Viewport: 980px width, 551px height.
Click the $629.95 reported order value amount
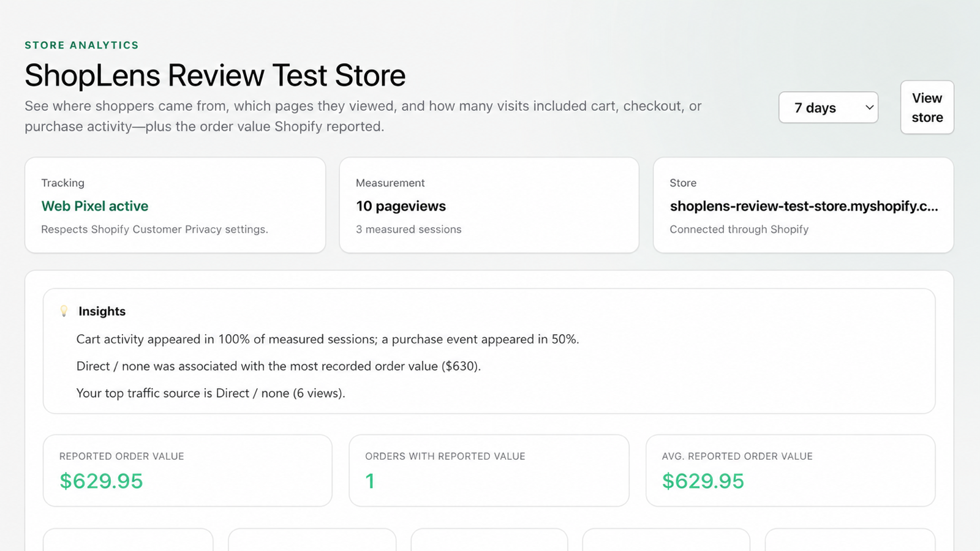[x=101, y=481]
